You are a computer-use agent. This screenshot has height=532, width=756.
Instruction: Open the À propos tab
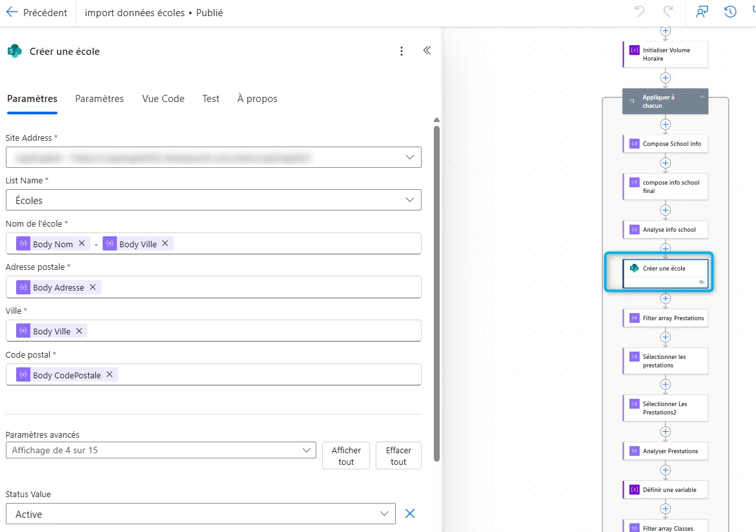(x=257, y=98)
